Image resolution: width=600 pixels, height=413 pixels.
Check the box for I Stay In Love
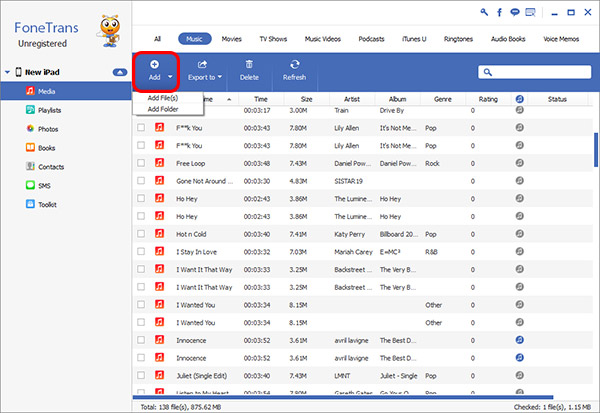pyautogui.click(x=141, y=253)
